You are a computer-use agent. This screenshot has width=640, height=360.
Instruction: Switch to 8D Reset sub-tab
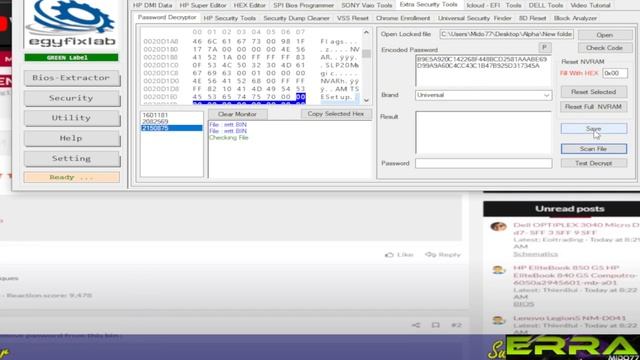[x=532, y=18]
